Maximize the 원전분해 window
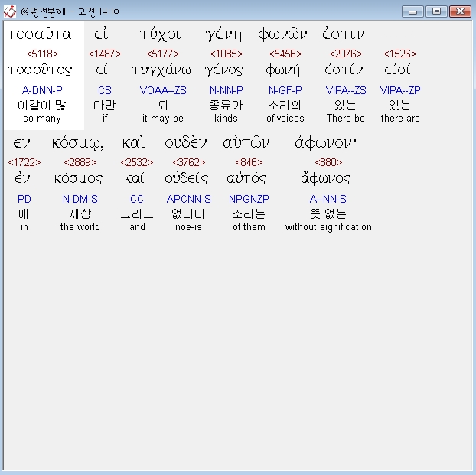The width and height of the screenshot is (476, 475). 436,11
